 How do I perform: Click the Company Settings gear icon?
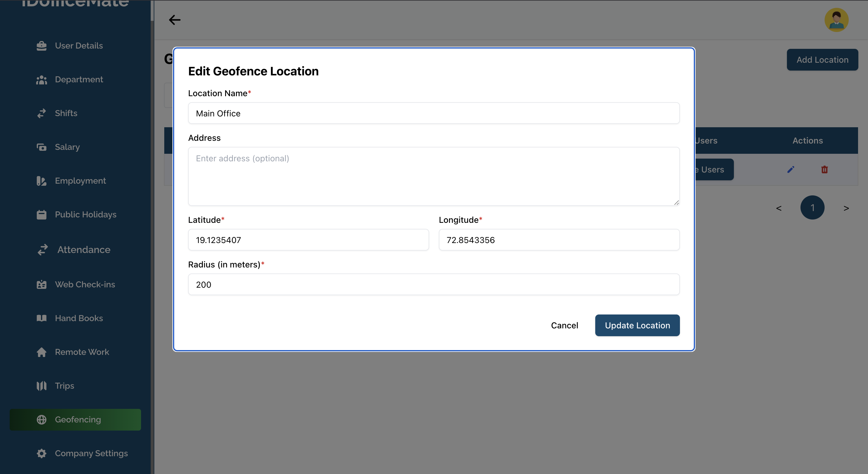coord(42,453)
